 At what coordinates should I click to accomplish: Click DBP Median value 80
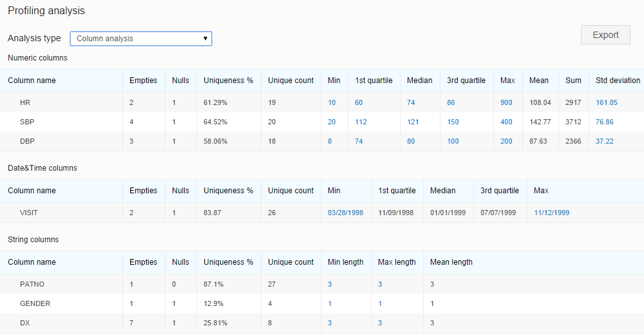pos(411,141)
